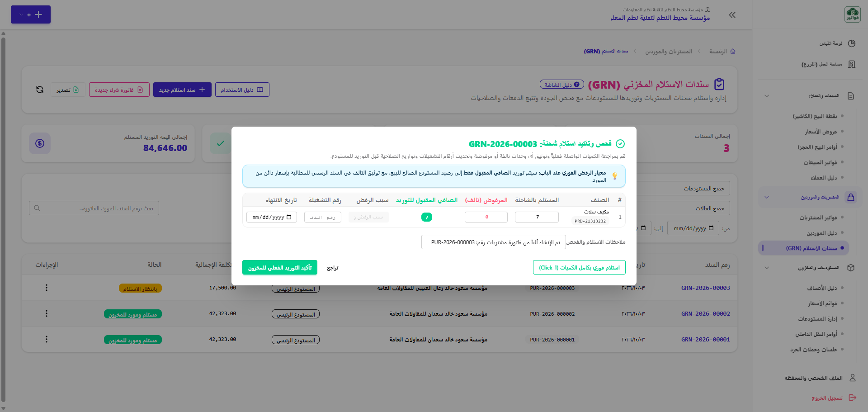Open actions menu for GRN-2026-00002 row
This screenshot has width=868, height=412.
[x=46, y=313]
